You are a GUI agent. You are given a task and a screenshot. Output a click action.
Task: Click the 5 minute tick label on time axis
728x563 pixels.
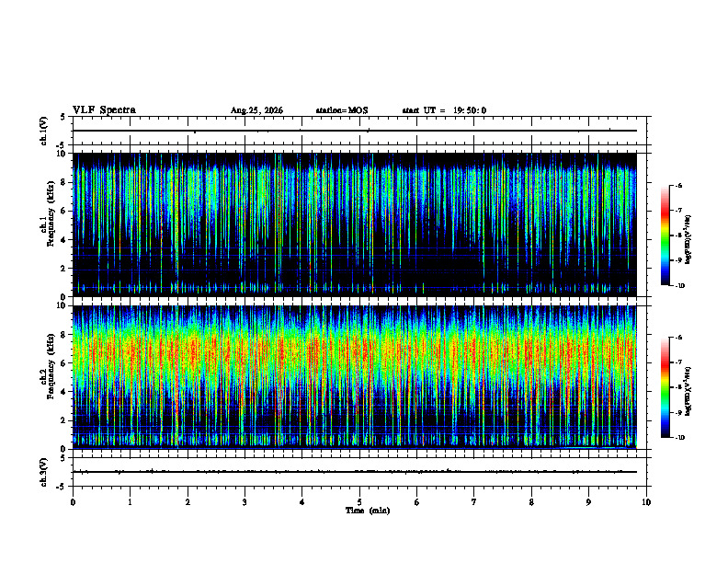click(x=359, y=502)
